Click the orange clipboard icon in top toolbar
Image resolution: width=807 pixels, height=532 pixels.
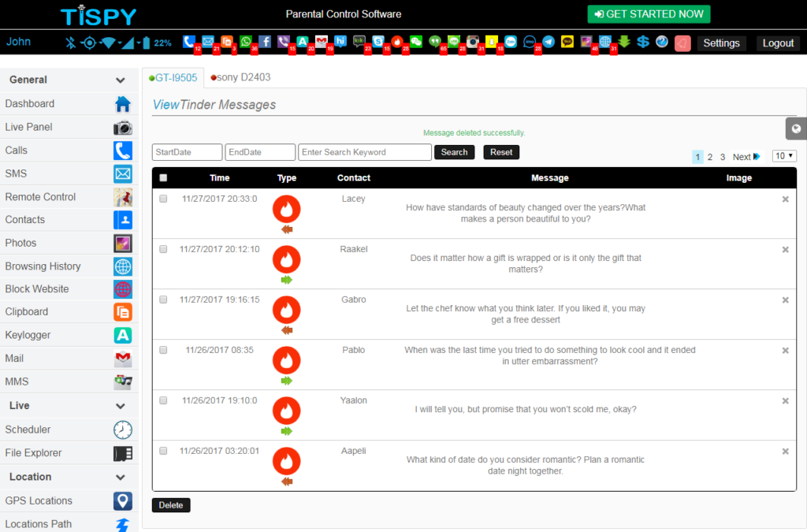click(226, 42)
